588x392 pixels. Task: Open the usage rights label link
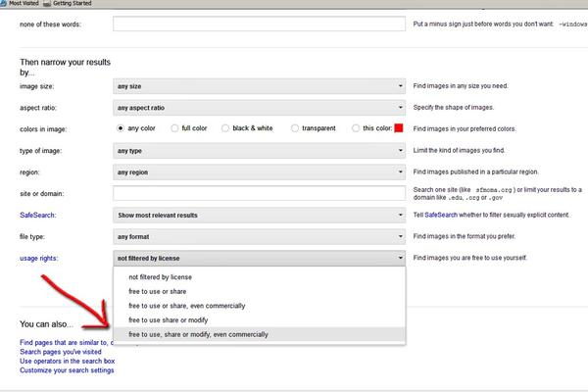[39, 258]
